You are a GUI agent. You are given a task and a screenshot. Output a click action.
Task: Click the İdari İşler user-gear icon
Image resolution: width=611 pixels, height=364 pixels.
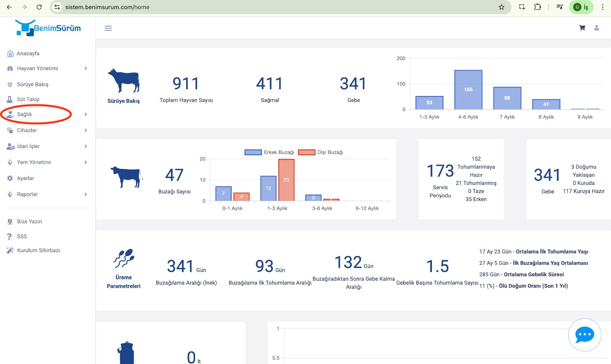11,147
